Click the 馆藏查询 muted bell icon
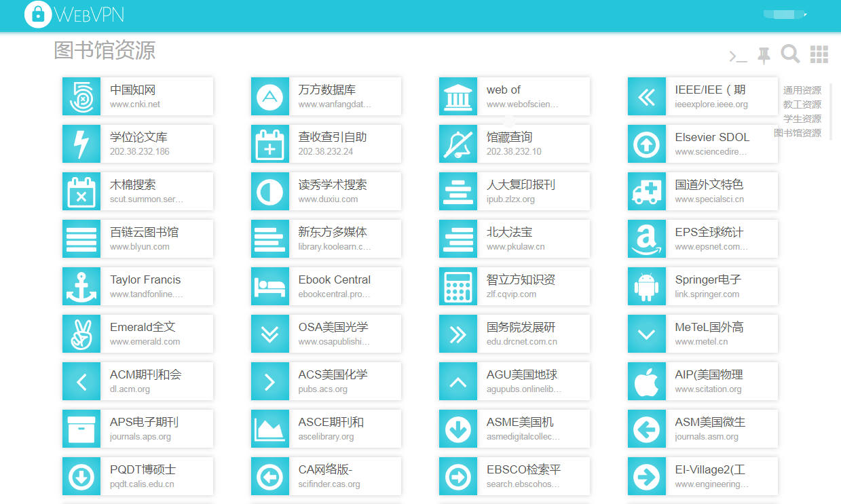 coord(458,144)
